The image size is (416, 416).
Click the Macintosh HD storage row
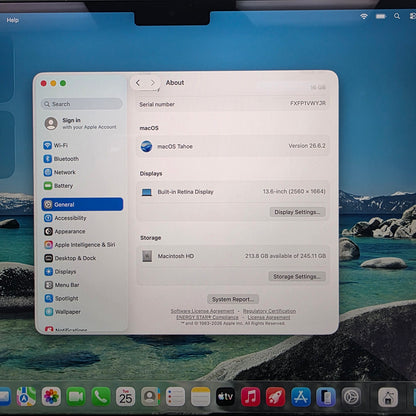coord(233,256)
